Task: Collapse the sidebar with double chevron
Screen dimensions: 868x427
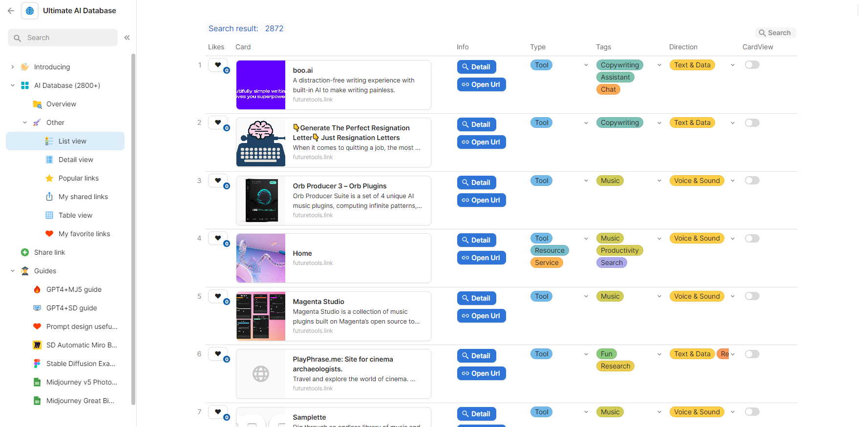Action: click(127, 38)
